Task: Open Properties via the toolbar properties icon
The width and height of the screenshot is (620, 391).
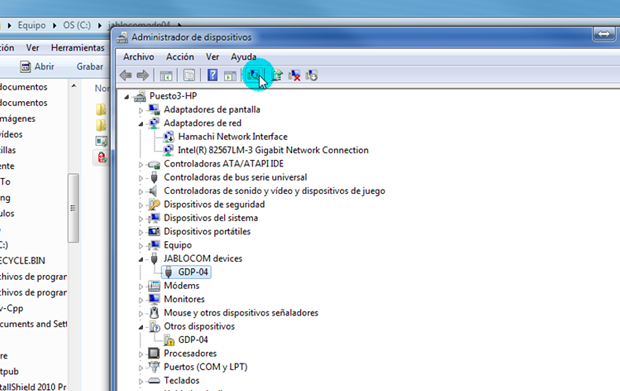Action: point(189,75)
